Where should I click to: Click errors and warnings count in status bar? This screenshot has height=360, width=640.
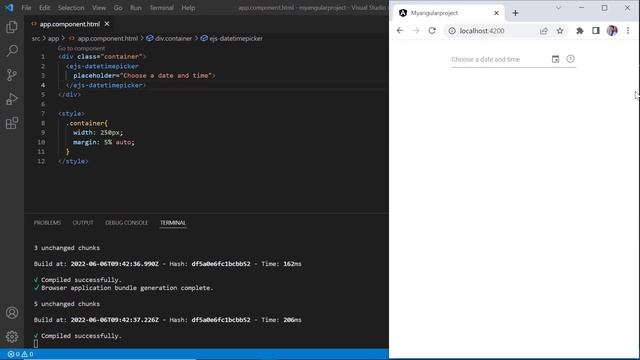point(20,354)
